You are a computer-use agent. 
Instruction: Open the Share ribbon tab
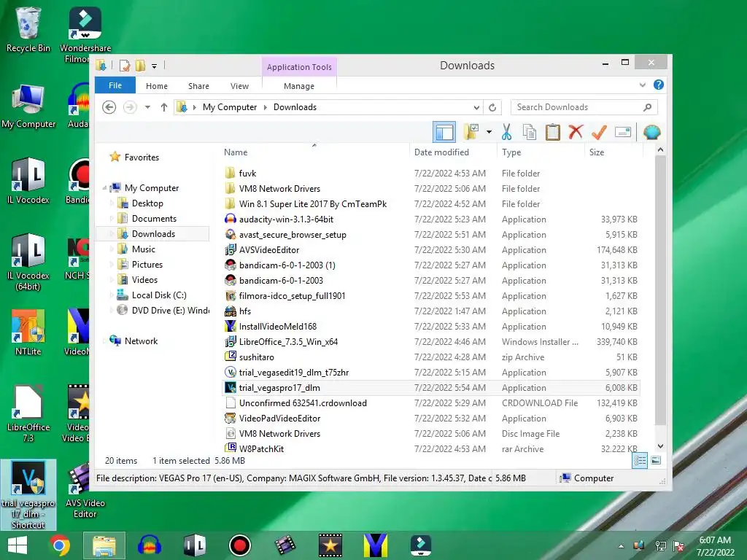(198, 86)
